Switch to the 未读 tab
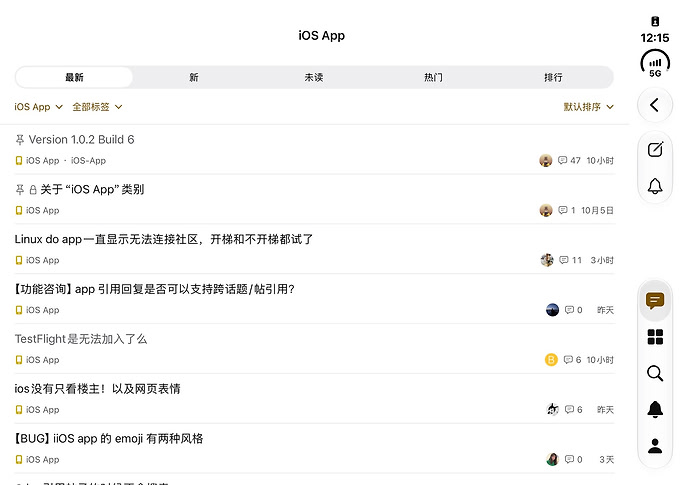690x485 pixels. [x=313, y=77]
